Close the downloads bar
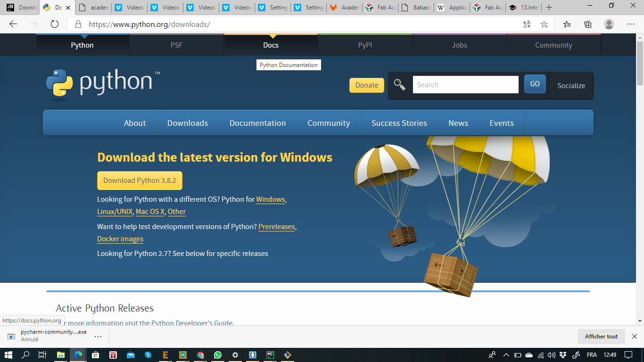This screenshot has height=362, width=644. [635, 336]
